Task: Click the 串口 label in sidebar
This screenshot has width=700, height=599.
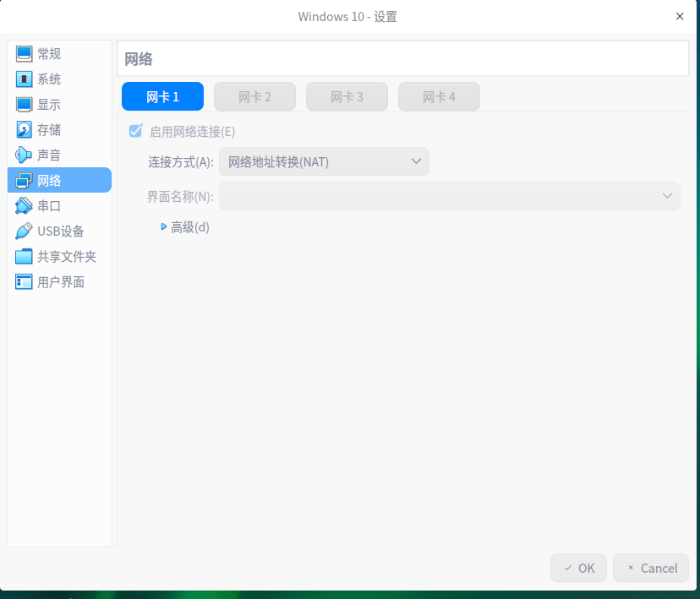Action: tap(49, 206)
